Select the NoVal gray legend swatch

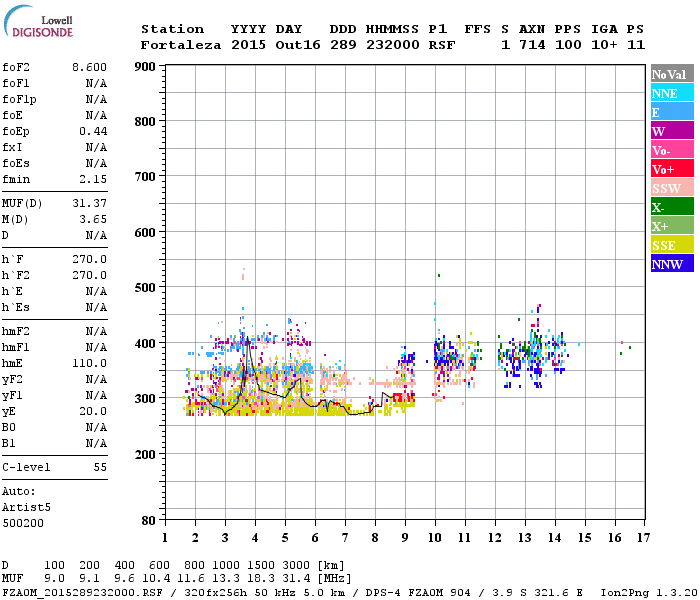(x=672, y=74)
